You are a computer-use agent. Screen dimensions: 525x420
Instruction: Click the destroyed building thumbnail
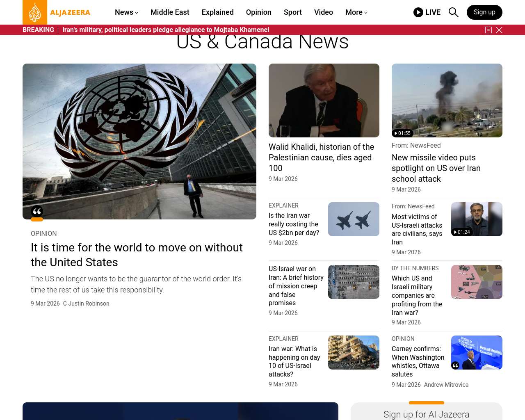point(354,353)
